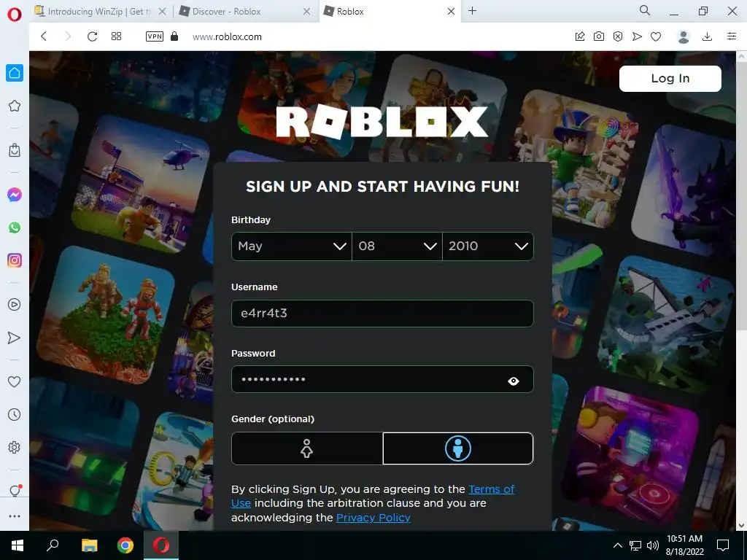Viewport: 747px width, 560px height.
Task: Open the birthday year dropdown (2010)
Action: tap(488, 246)
